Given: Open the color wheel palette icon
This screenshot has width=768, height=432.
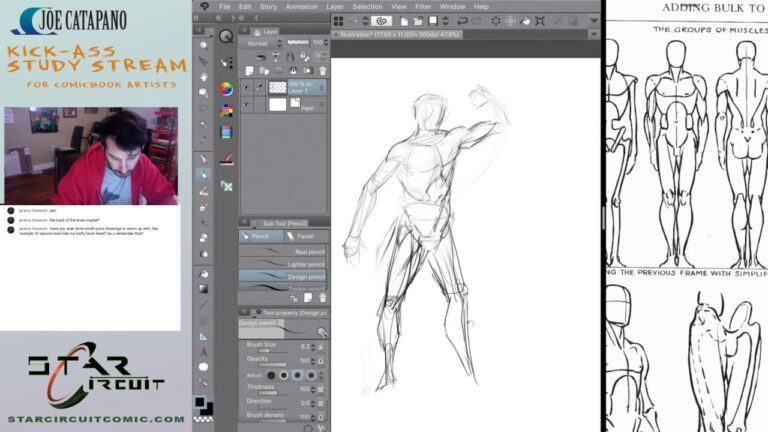Looking at the screenshot, I should point(226,89).
